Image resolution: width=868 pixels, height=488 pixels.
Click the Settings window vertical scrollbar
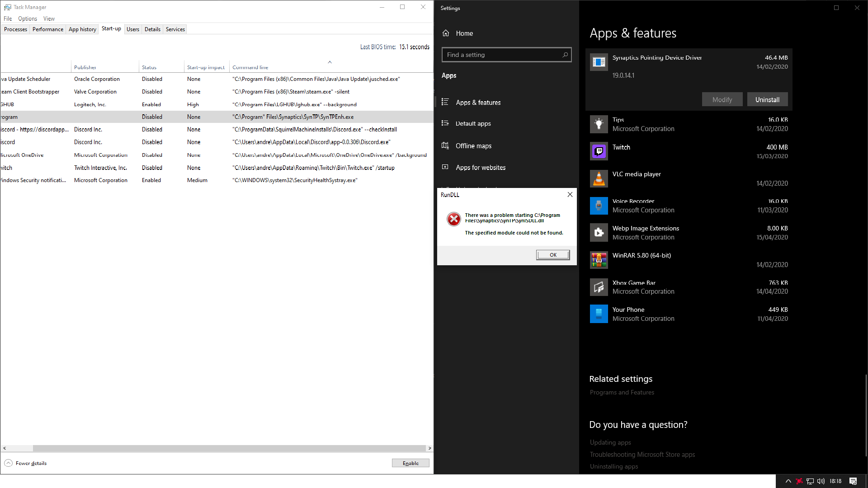[866, 415]
